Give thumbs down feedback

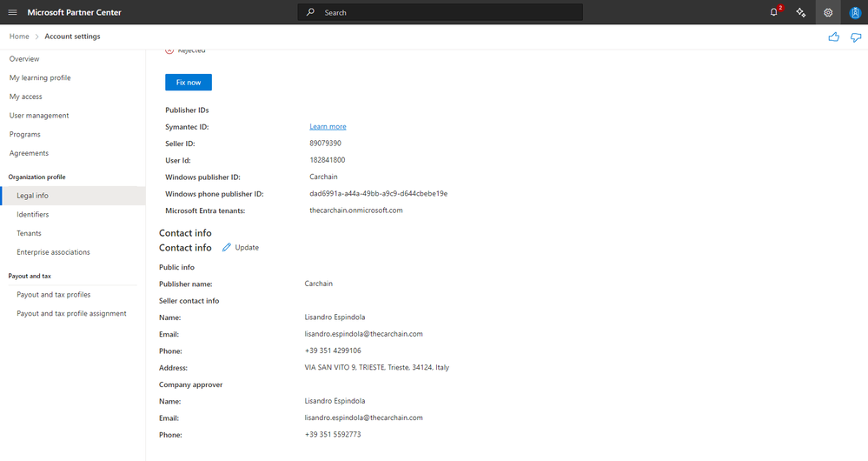(856, 37)
